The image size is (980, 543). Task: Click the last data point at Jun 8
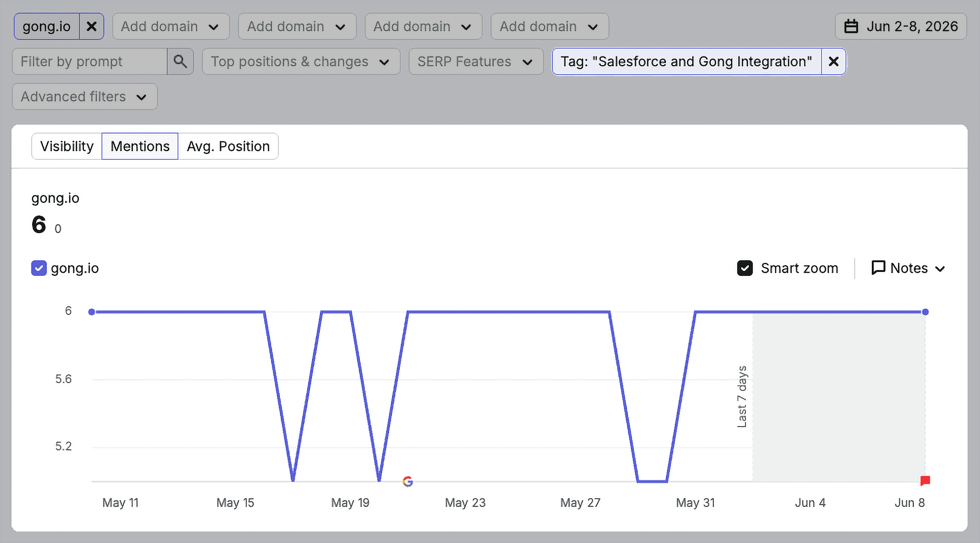(926, 312)
